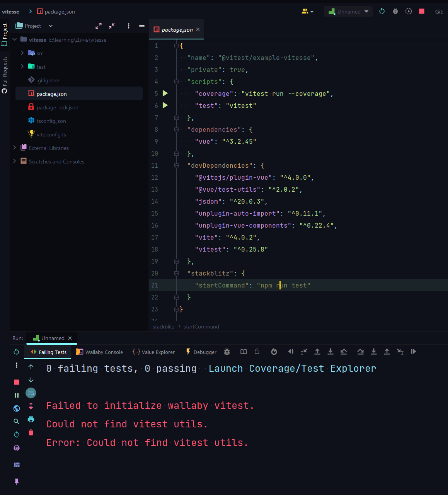Switch to the Value Explorer tab
Viewport: 448px width, 495px height.
(x=154, y=352)
